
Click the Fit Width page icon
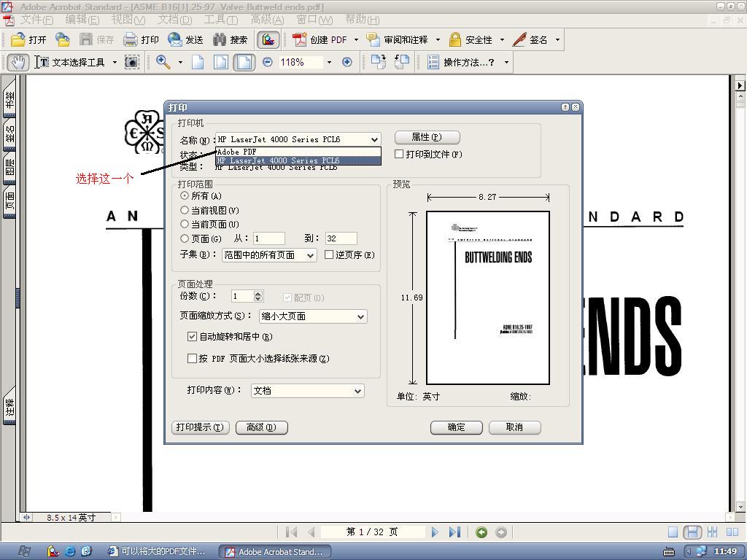coord(244,63)
